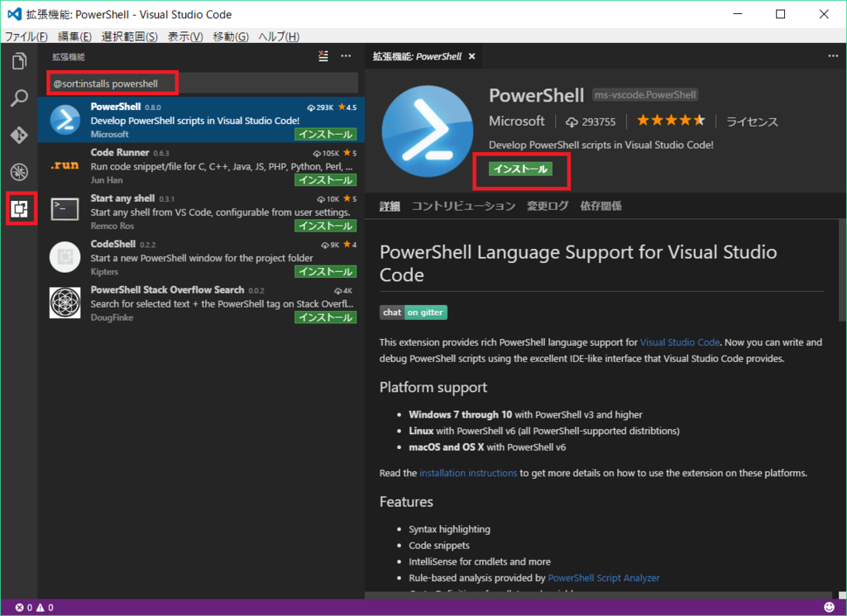Open the extensions sidebar more actions menu
This screenshot has height=616, width=847.
point(346,56)
